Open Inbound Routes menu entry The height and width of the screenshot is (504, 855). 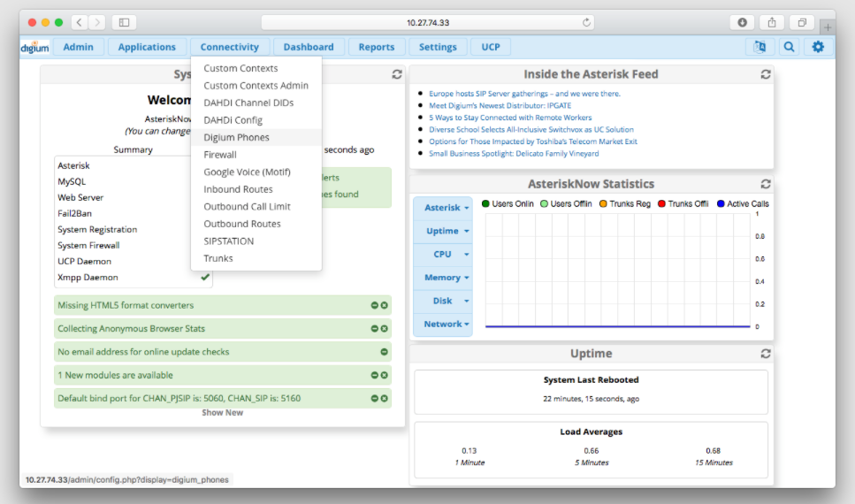click(256, 189)
